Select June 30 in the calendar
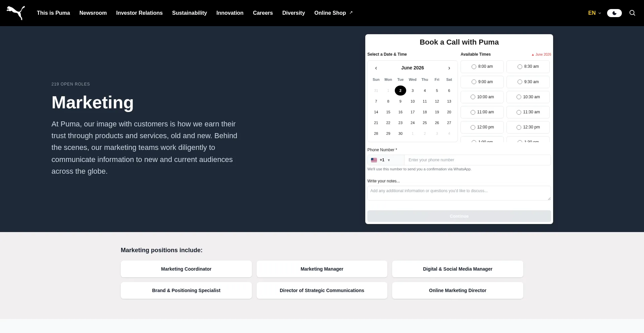Screen dimensions: 644x333 [x=400, y=133]
